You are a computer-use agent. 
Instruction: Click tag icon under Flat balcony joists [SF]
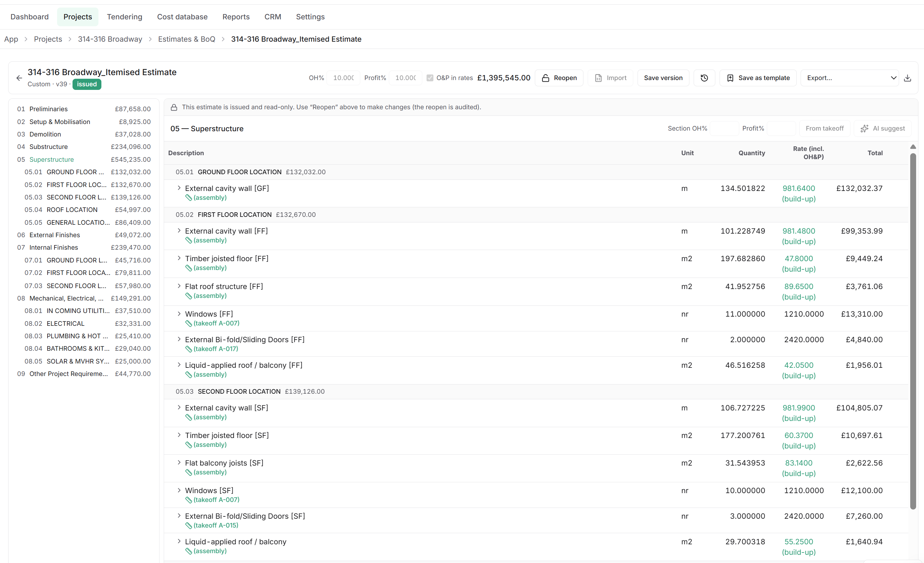pyautogui.click(x=189, y=473)
